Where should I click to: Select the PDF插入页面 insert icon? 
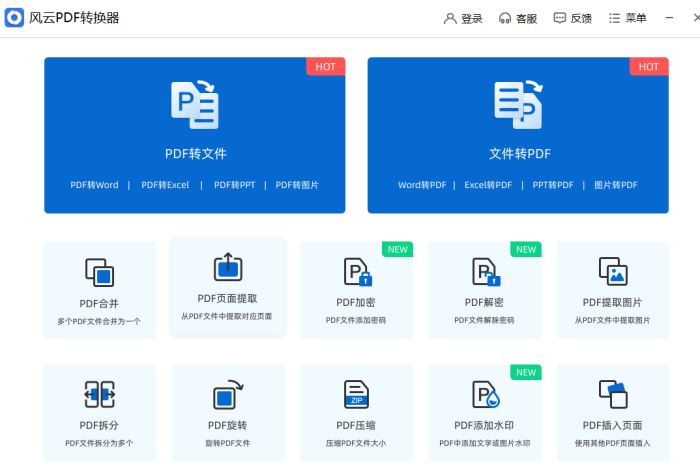(613, 394)
